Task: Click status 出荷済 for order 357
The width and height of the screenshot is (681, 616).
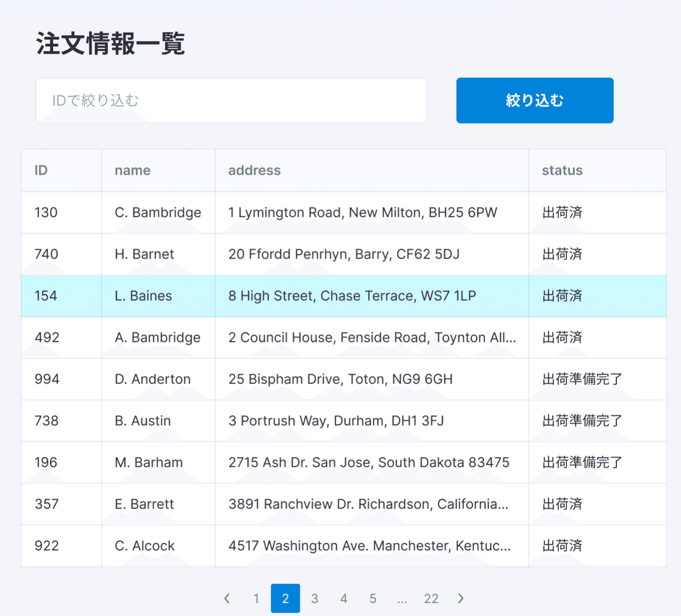Action: coord(562,504)
